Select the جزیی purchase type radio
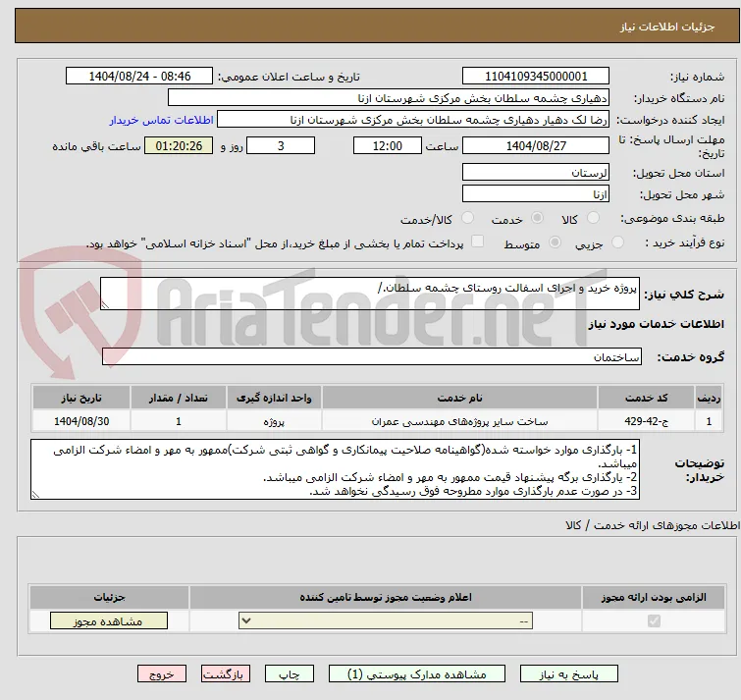 pos(617,242)
